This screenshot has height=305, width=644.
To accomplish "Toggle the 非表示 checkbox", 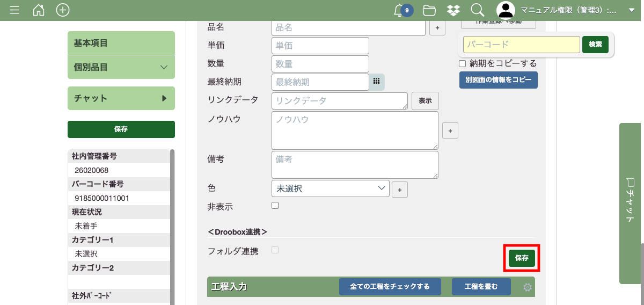I will click(x=275, y=205).
